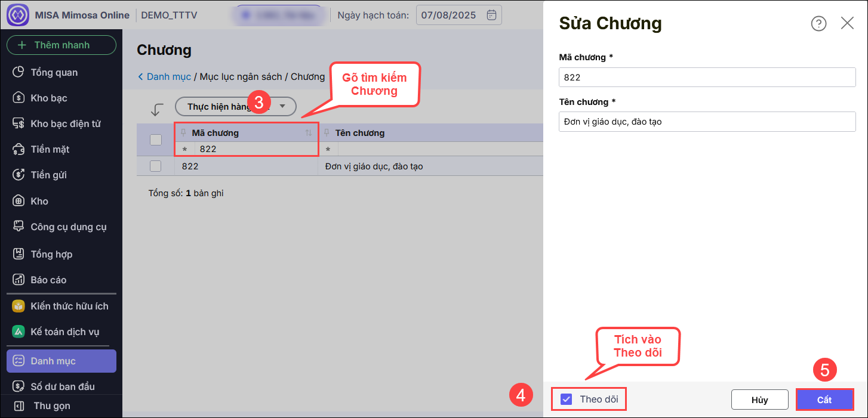
Task: Open the calendar icon in Ngày hạch toán
Action: 491,15
